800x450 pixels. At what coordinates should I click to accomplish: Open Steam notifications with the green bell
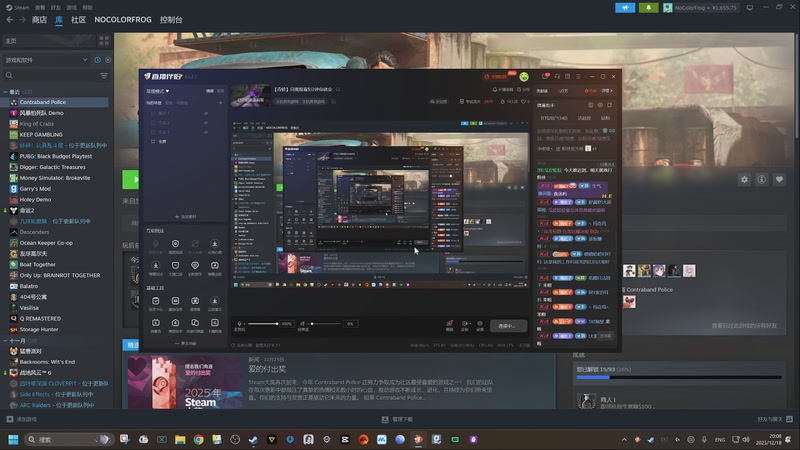tap(648, 8)
